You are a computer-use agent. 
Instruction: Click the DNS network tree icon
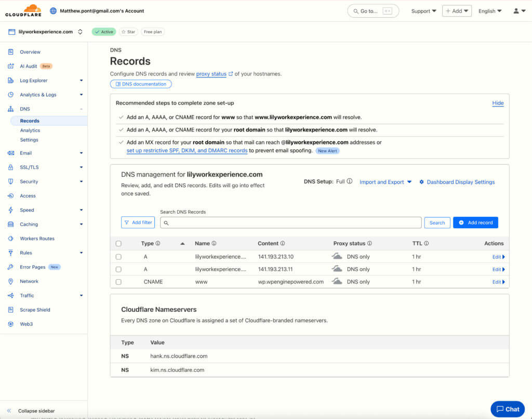pos(11,109)
